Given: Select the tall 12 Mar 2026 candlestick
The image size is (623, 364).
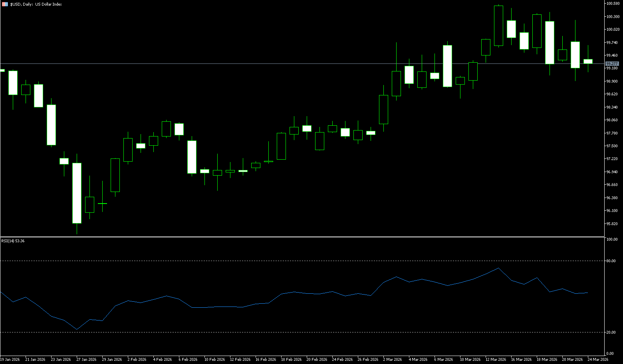Looking at the screenshot, I should (x=498, y=26).
